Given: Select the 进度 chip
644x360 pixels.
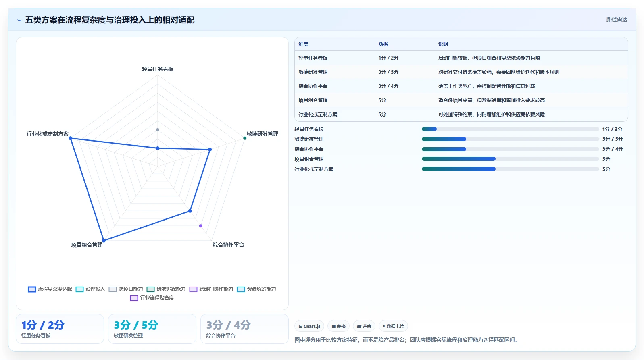Looking at the screenshot, I should 364,326.
